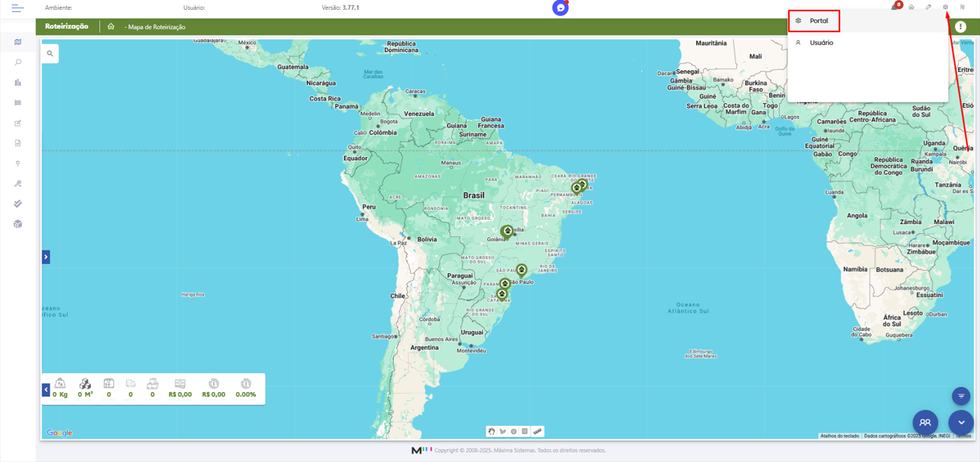The height and width of the screenshot is (462, 980).
Task: Select the ruler measure tool
Action: point(537,431)
